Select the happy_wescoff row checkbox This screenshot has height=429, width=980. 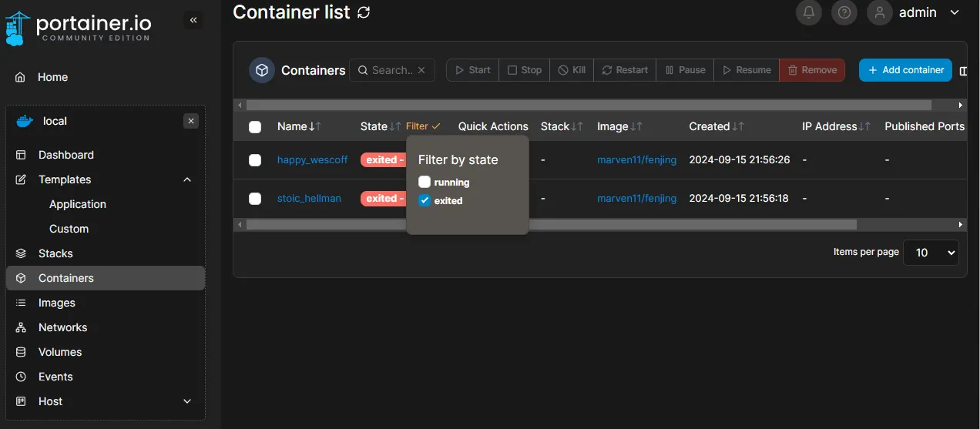pos(255,160)
